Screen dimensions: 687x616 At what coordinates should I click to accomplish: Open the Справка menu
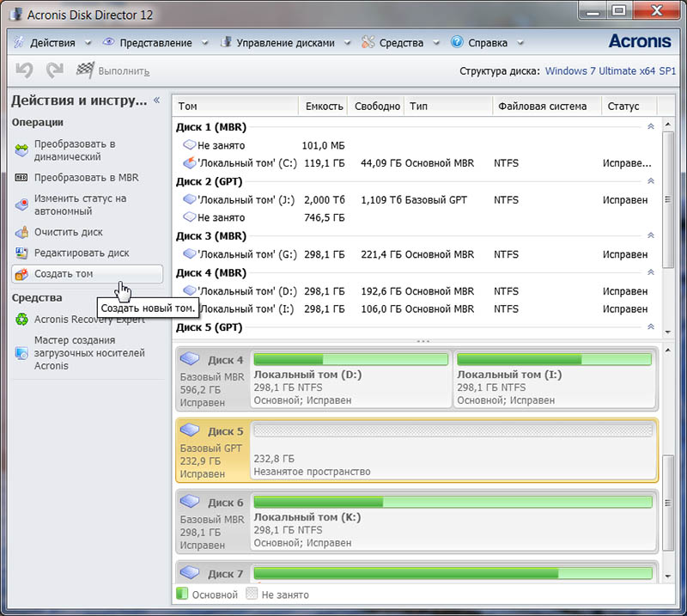(x=488, y=43)
